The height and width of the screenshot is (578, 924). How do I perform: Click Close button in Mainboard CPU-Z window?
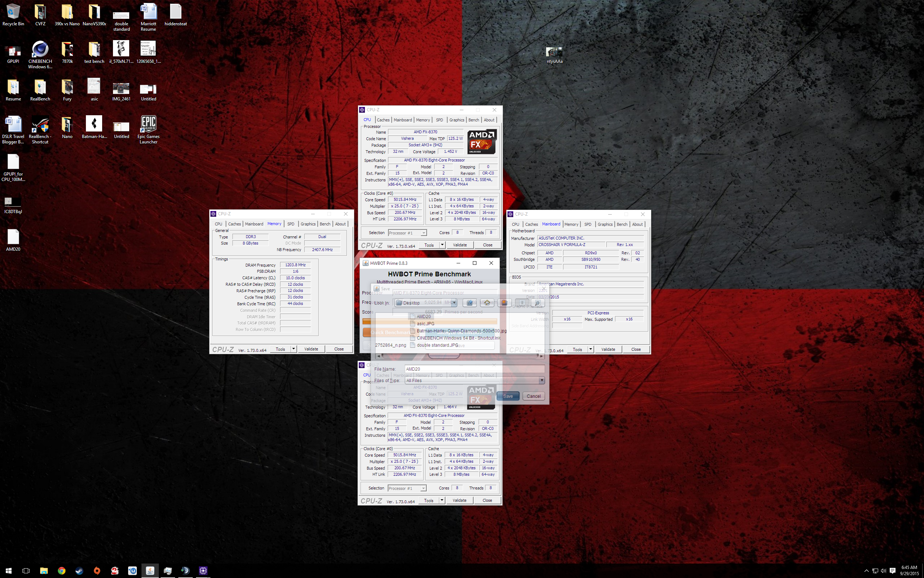[636, 349]
